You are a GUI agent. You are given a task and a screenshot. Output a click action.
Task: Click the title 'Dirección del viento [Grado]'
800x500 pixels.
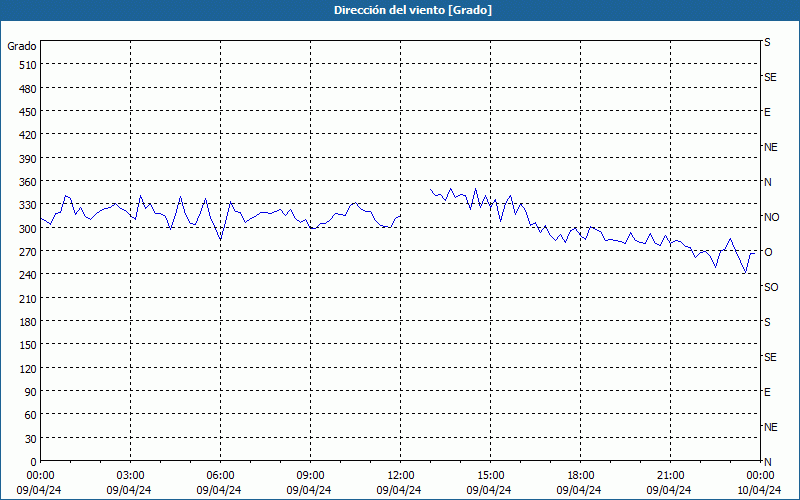click(413, 10)
